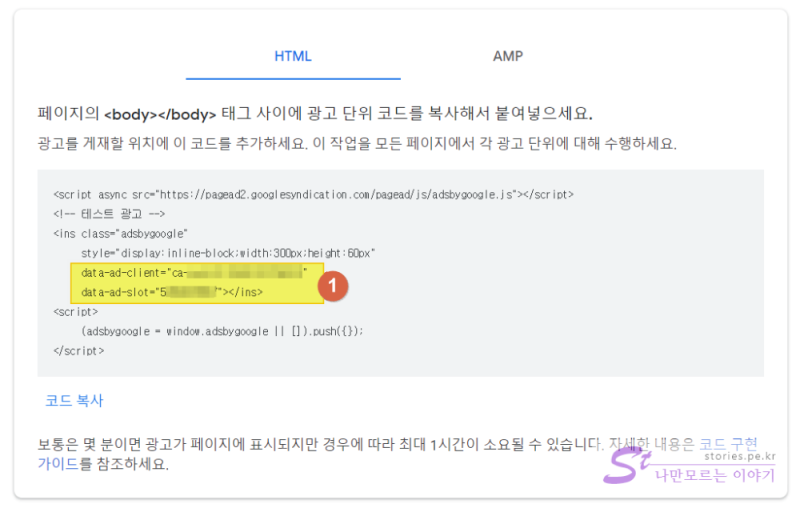
Task: Click the opening script tag line
Action: coord(76,312)
